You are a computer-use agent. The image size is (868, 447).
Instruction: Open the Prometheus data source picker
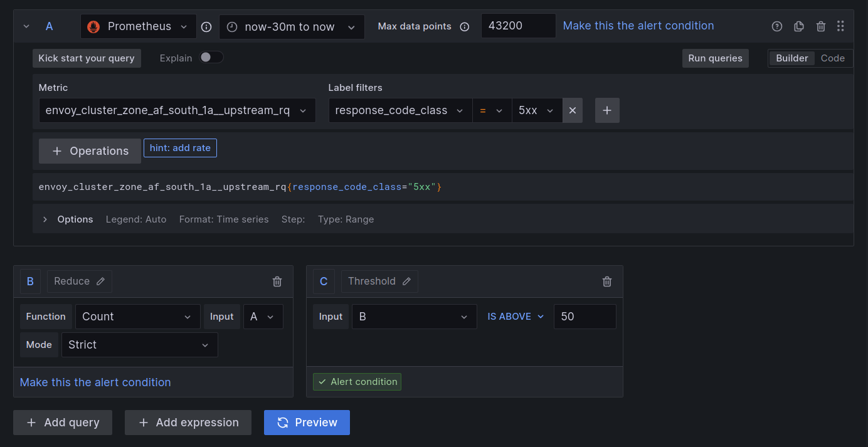point(138,26)
